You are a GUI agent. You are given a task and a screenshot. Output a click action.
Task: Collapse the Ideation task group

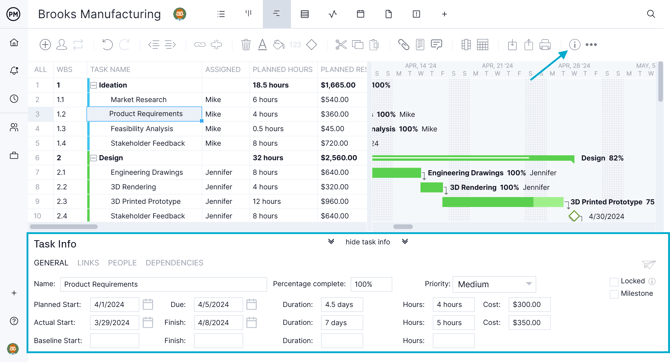coord(94,85)
